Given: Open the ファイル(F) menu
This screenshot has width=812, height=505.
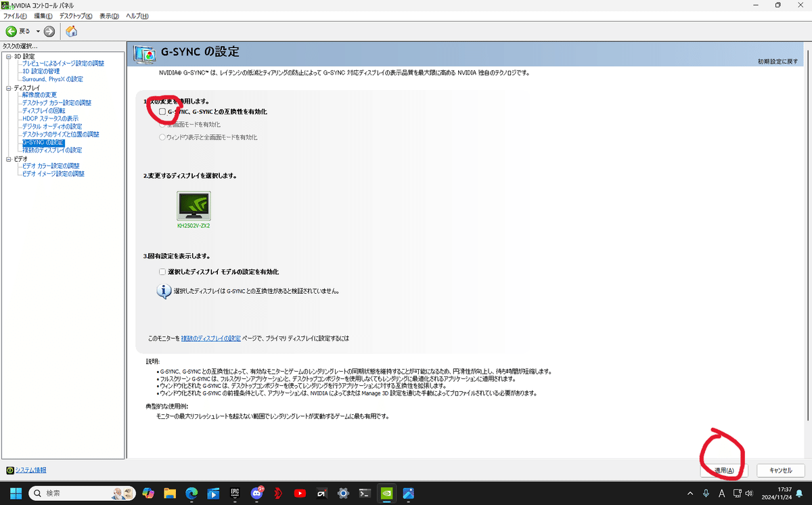Looking at the screenshot, I should pyautogui.click(x=15, y=16).
